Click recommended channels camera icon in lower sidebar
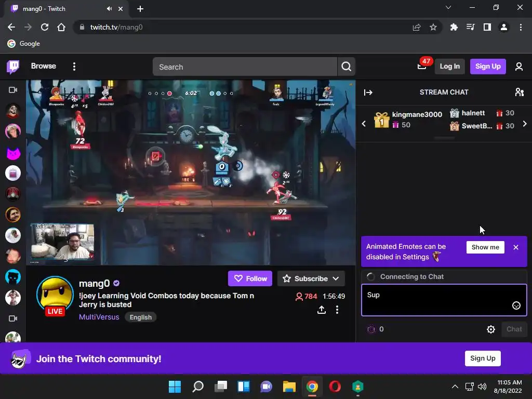This screenshot has height=399, width=532. (13, 318)
